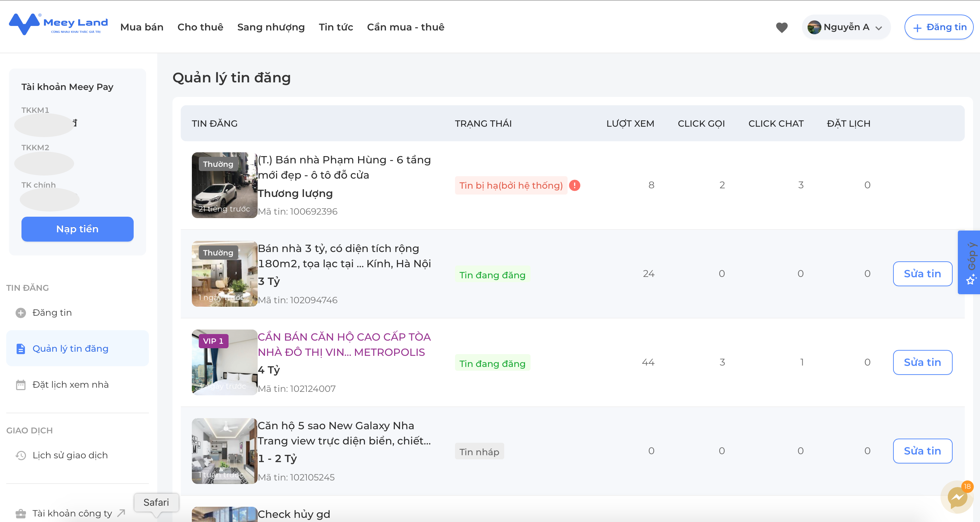
Task: Click the history clock icon for Lịch sử giao dịch
Action: (x=20, y=455)
